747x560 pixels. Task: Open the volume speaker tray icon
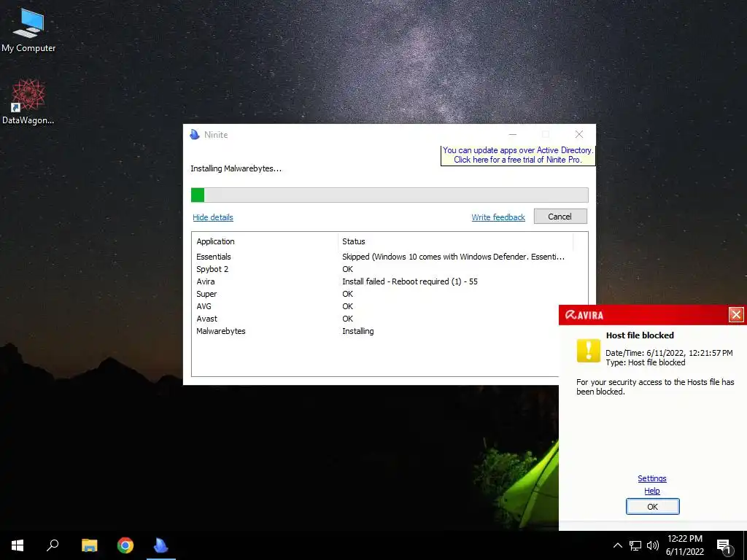tap(653, 545)
